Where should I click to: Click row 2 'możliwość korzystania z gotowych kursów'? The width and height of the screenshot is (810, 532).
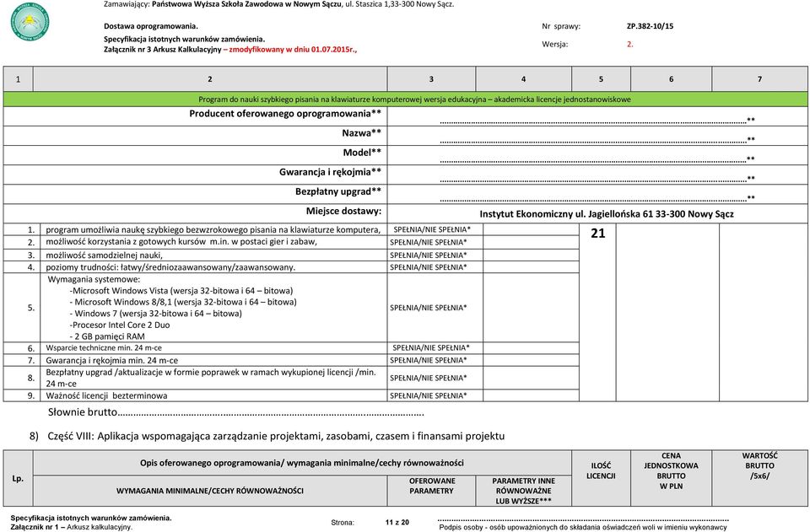pos(181,241)
